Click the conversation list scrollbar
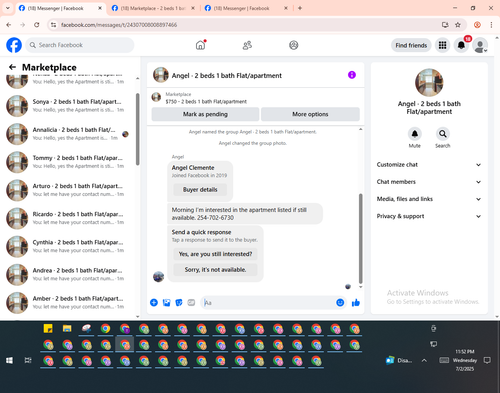Viewport: 500px width, 393px height. [138, 129]
